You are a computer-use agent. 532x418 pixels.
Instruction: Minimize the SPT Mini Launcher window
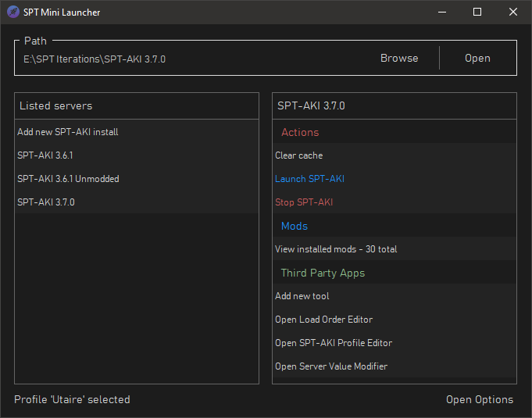click(441, 13)
